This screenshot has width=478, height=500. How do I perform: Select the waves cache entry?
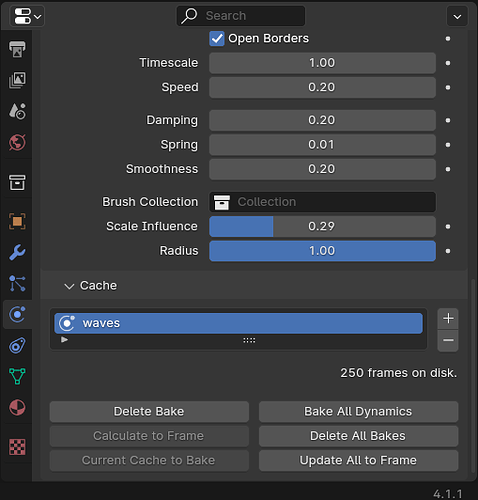tap(238, 323)
